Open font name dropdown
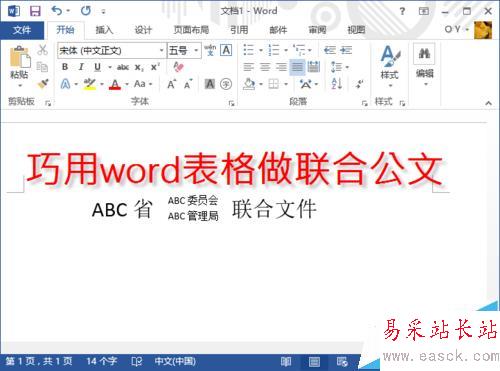The width and height of the screenshot is (500, 371). (162, 50)
